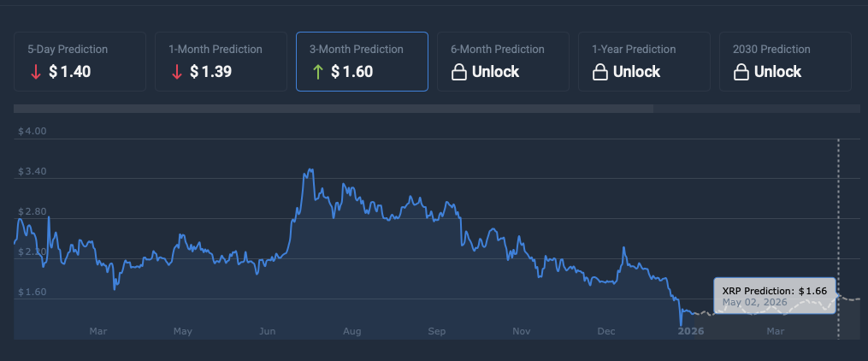
Task: Click the Aug x-axis label
Action: click(352, 331)
